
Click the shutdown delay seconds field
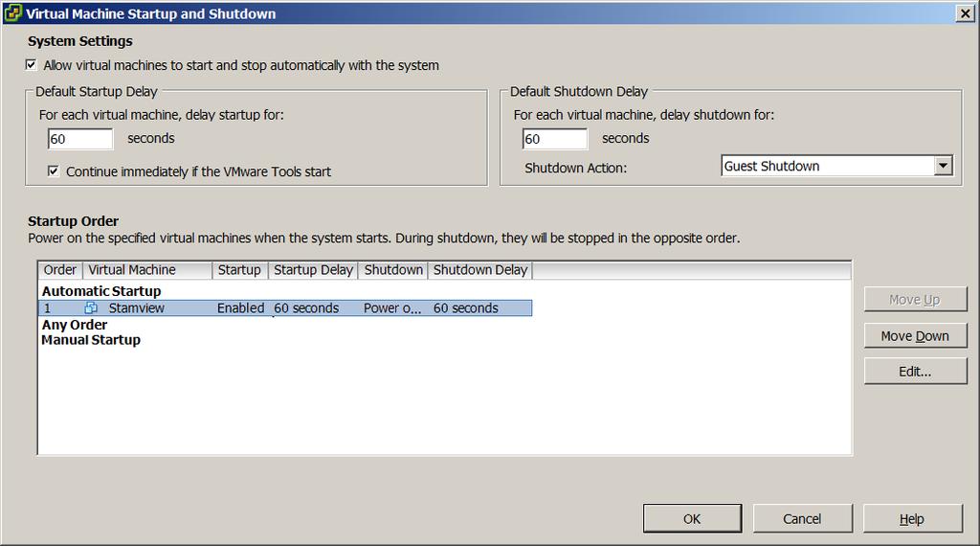pos(555,139)
